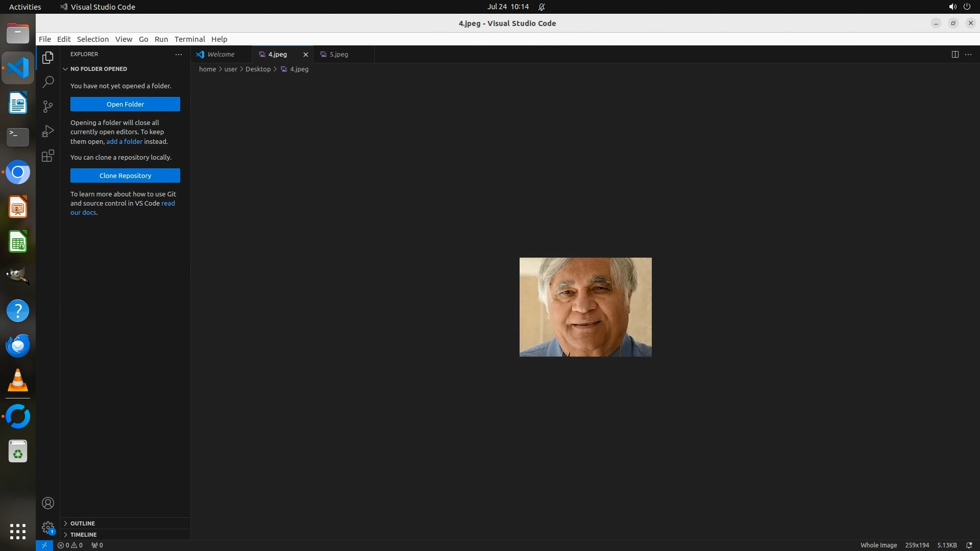980x551 pixels.
Task: Close the 4.jpeg tab
Action: point(306,55)
